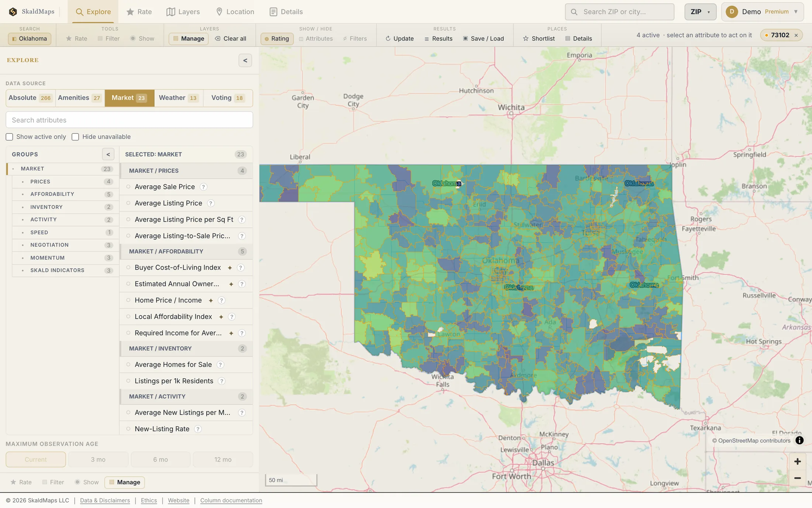Select the Amenities data source tab
The height and width of the screenshot is (508, 812).
click(80, 98)
